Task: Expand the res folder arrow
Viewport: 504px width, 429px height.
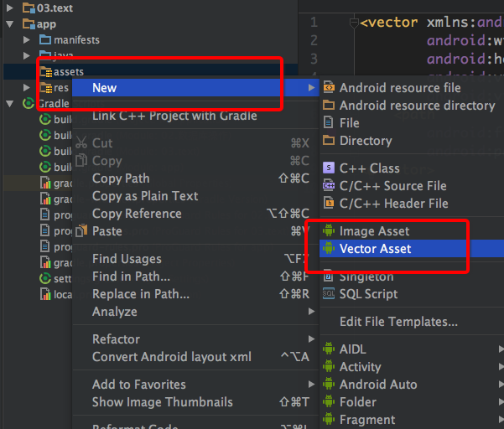Action: pos(26,87)
